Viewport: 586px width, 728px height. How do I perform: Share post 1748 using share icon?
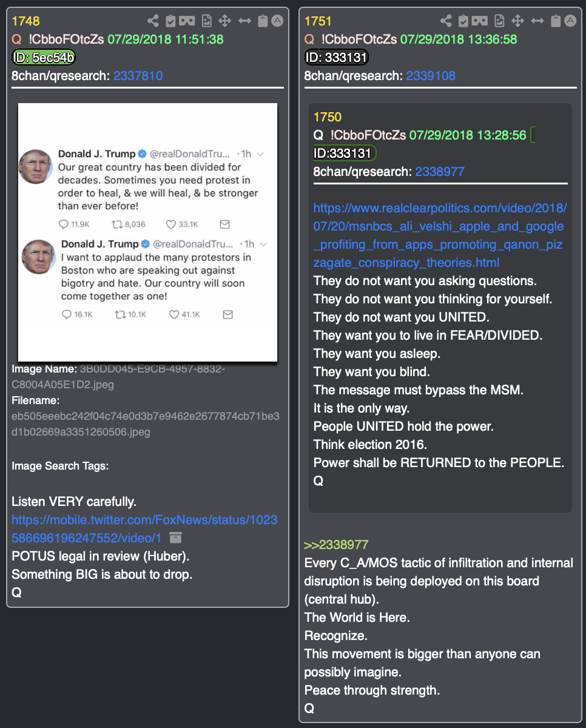point(153,21)
